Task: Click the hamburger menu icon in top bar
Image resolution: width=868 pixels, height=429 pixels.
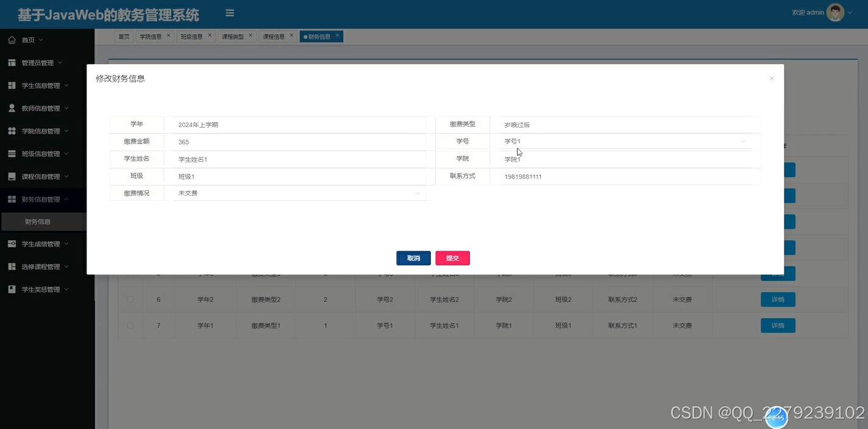Action: tap(229, 12)
